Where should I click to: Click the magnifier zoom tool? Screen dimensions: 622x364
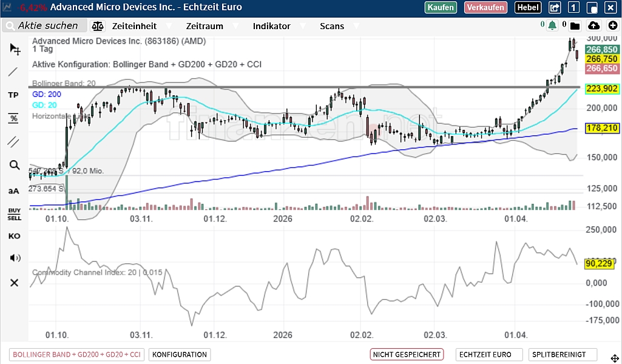pyautogui.click(x=15, y=165)
